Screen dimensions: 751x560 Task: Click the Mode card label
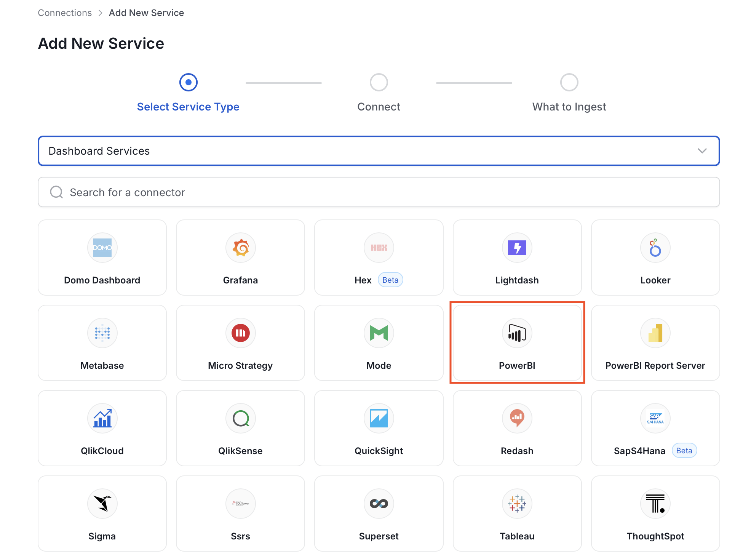pyautogui.click(x=379, y=365)
